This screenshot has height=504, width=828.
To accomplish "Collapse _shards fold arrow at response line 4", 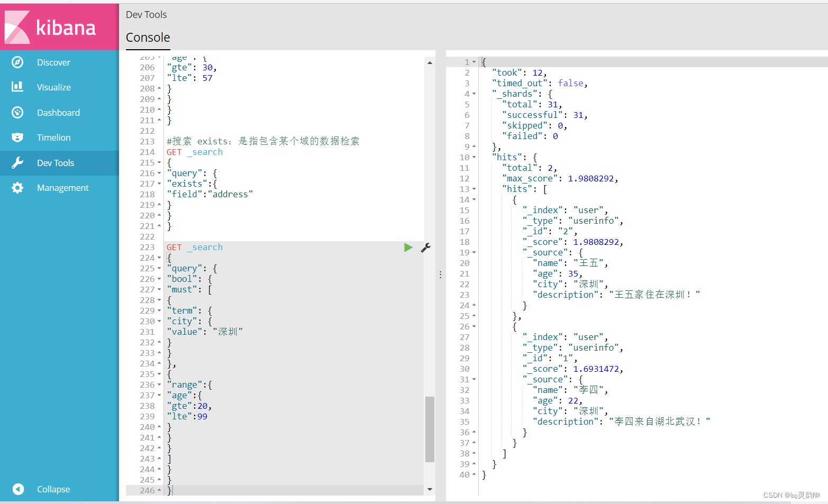I will (474, 94).
